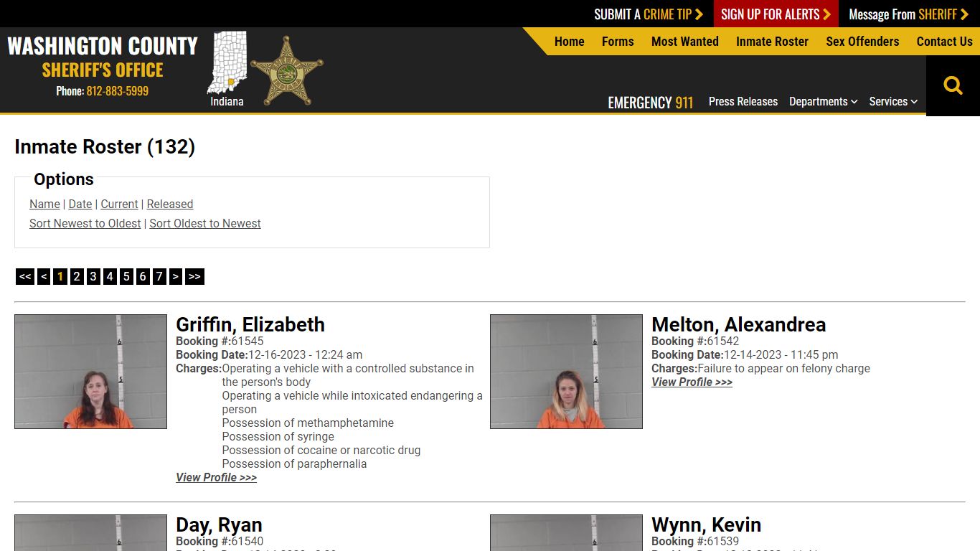
Task: Click the Indiana state map icon
Action: click(x=227, y=63)
